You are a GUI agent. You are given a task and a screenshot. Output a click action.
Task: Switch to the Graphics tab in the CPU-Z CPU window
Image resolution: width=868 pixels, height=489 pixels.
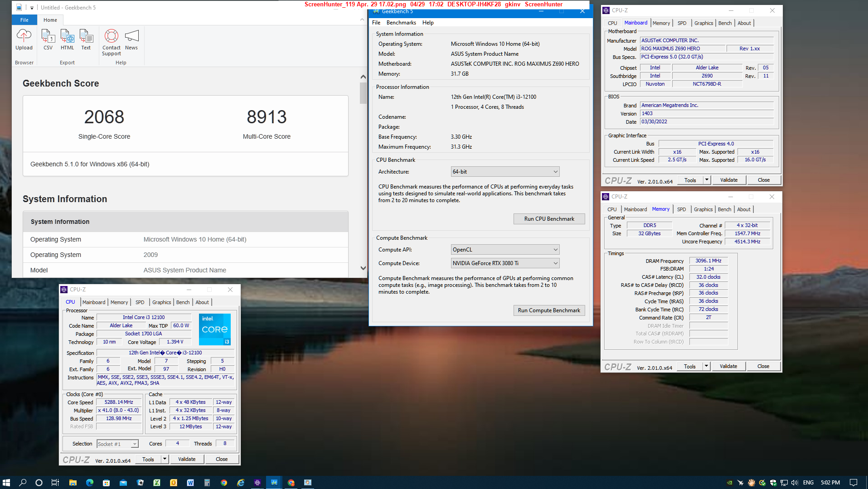(161, 302)
